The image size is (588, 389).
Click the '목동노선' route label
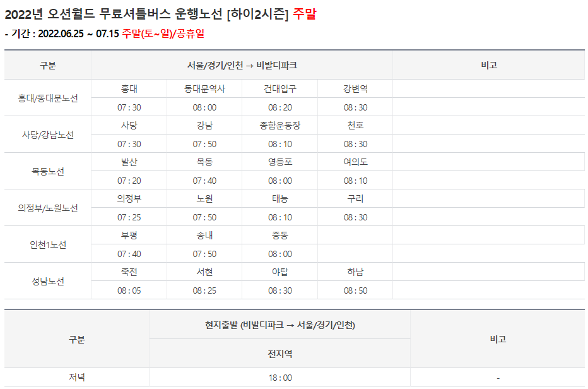click(47, 172)
